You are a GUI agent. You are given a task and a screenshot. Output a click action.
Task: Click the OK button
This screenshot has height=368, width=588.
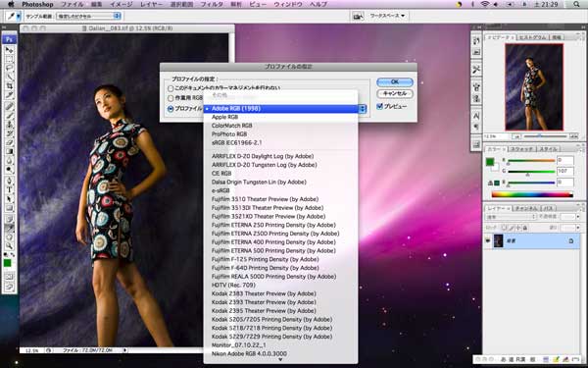395,81
